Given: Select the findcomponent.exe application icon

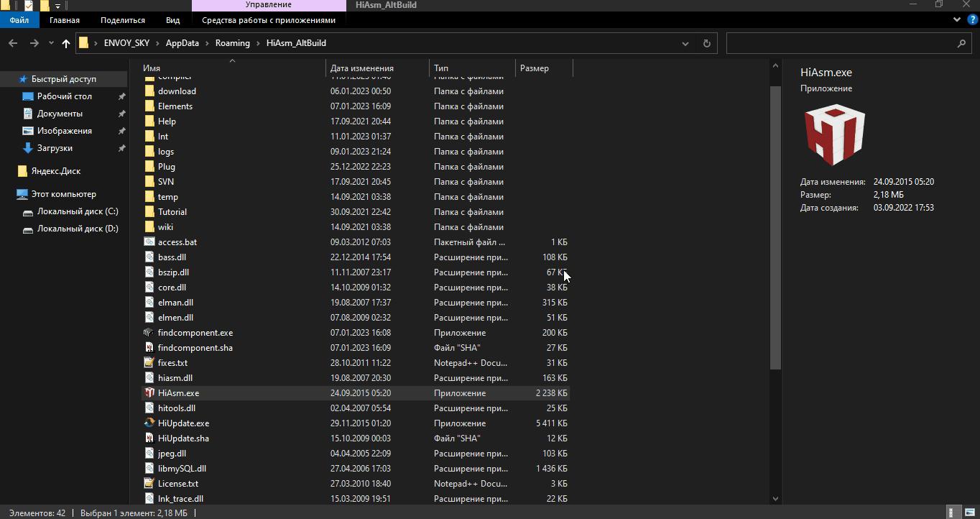Looking at the screenshot, I should click(149, 333).
